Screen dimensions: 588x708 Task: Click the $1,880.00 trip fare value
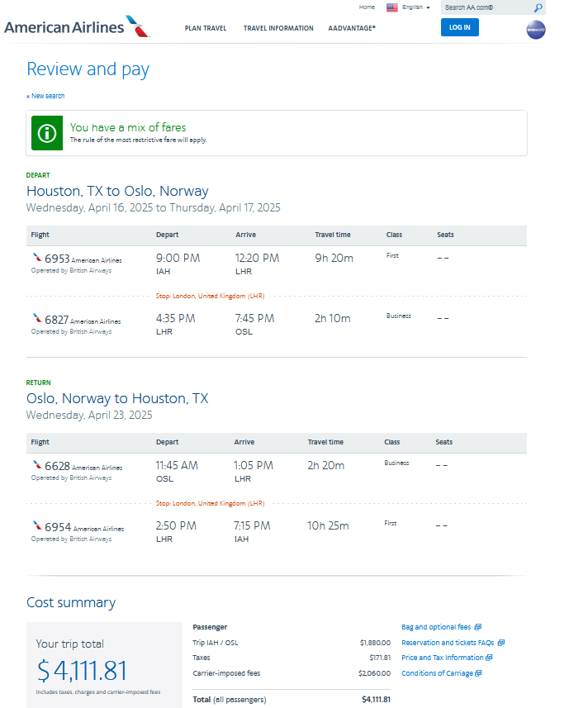click(376, 643)
